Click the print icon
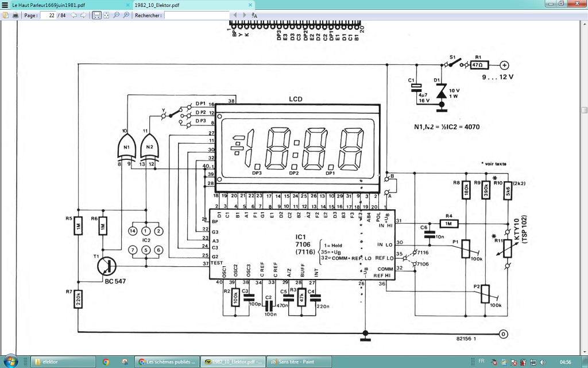 [16, 16]
